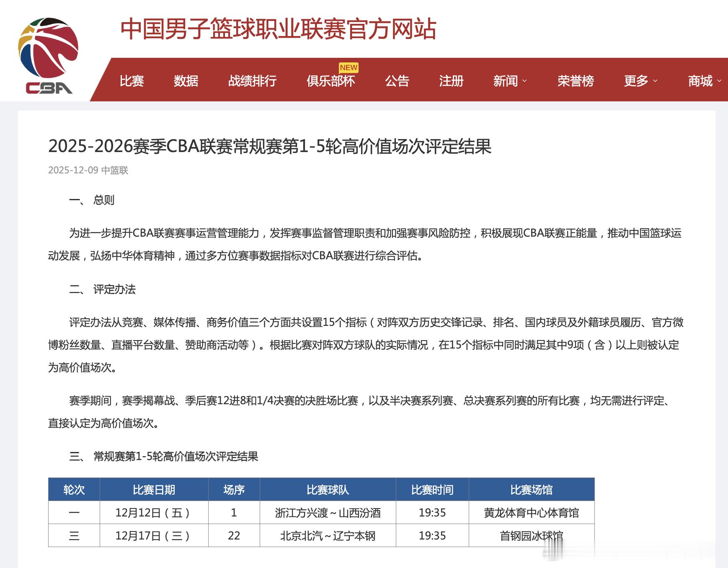This screenshot has height=568, width=728.
Task: Expand the 新闻 dropdown menu
Action: 510,81
